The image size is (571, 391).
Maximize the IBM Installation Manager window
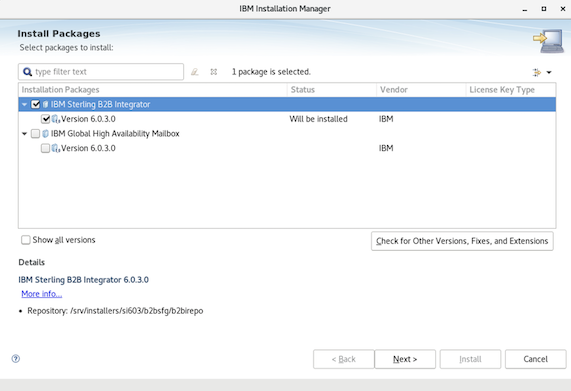coord(544,9)
